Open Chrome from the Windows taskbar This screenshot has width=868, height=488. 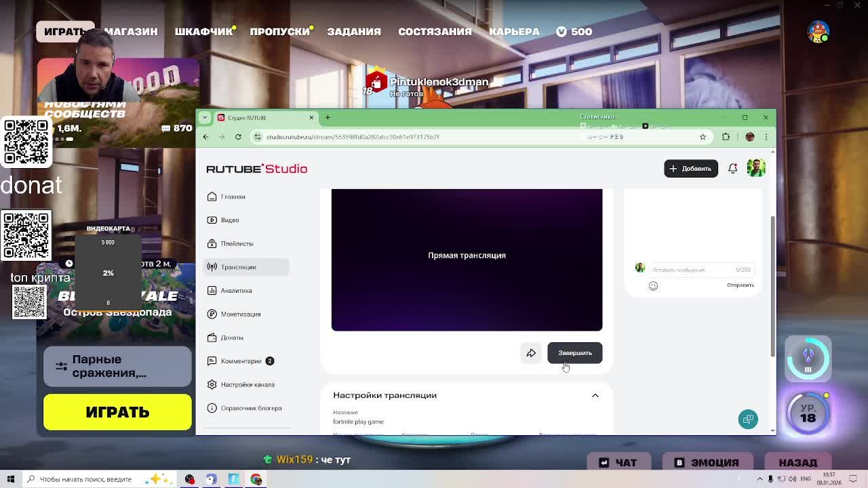(256, 479)
